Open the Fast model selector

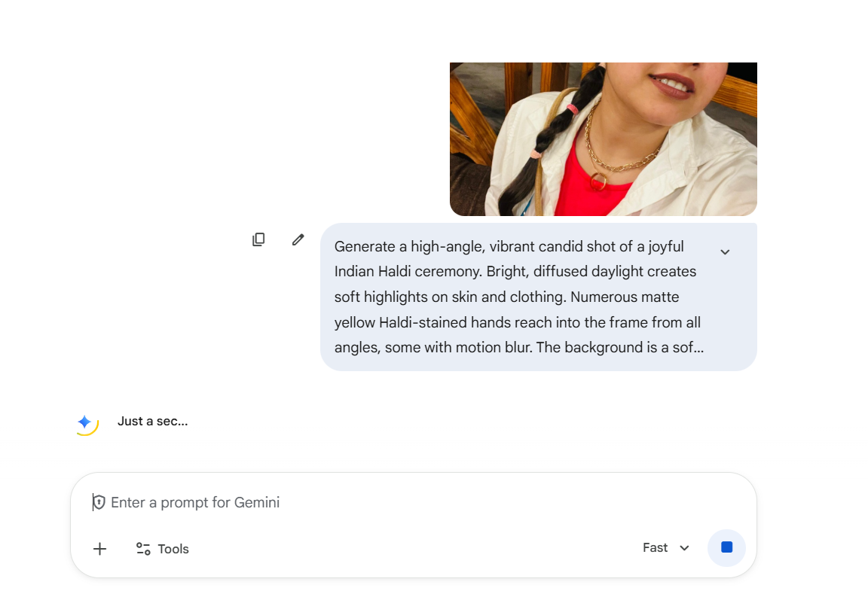pos(656,548)
